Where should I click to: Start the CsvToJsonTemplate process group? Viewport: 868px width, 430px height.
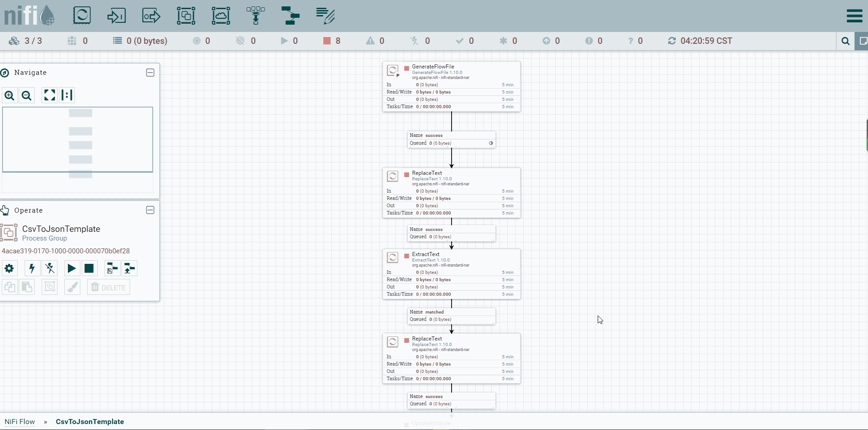tap(72, 268)
